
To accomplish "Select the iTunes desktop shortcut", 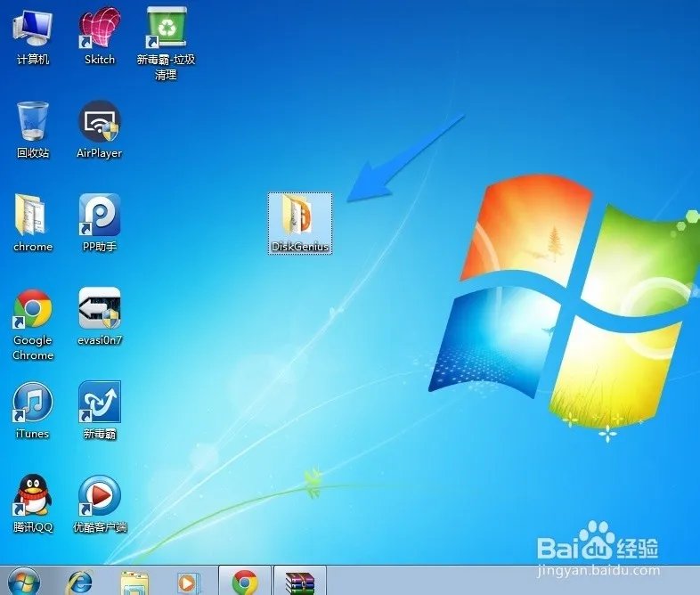I will pyautogui.click(x=33, y=403).
